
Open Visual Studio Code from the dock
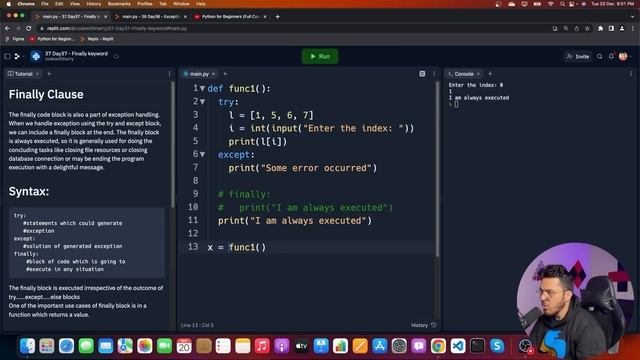[x=458, y=346]
